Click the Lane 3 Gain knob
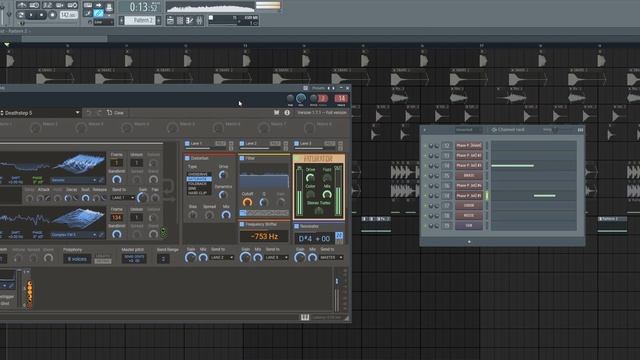 coord(300,258)
